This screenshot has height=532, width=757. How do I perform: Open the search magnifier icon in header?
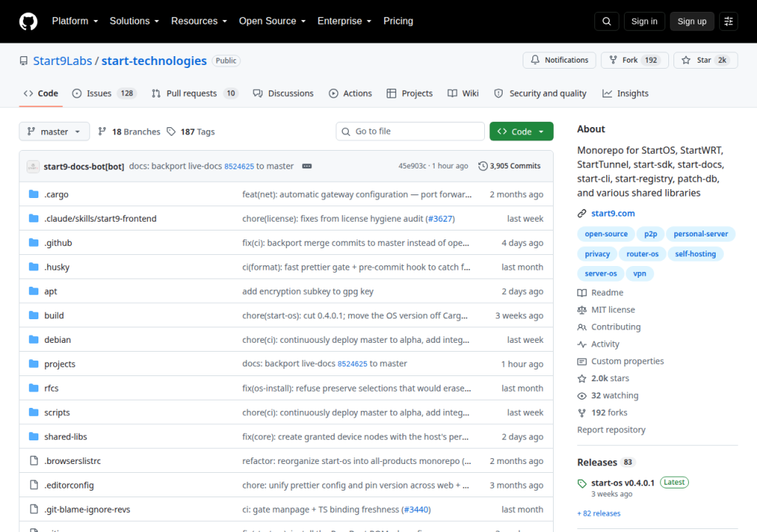tap(606, 21)
